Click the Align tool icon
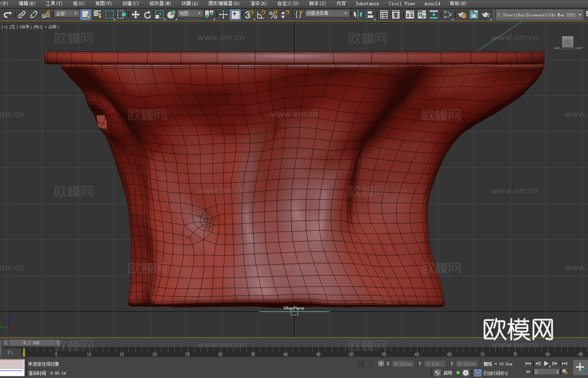This screenshot has width=588, height=378. 370,14
